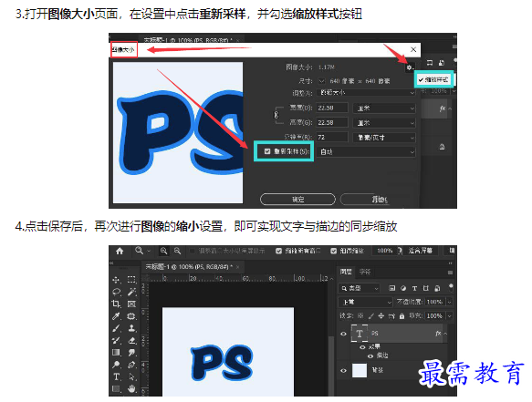Click the height 22.58 field
The image size is (532, 402).
pyautogui.click(x=332, y=122)
